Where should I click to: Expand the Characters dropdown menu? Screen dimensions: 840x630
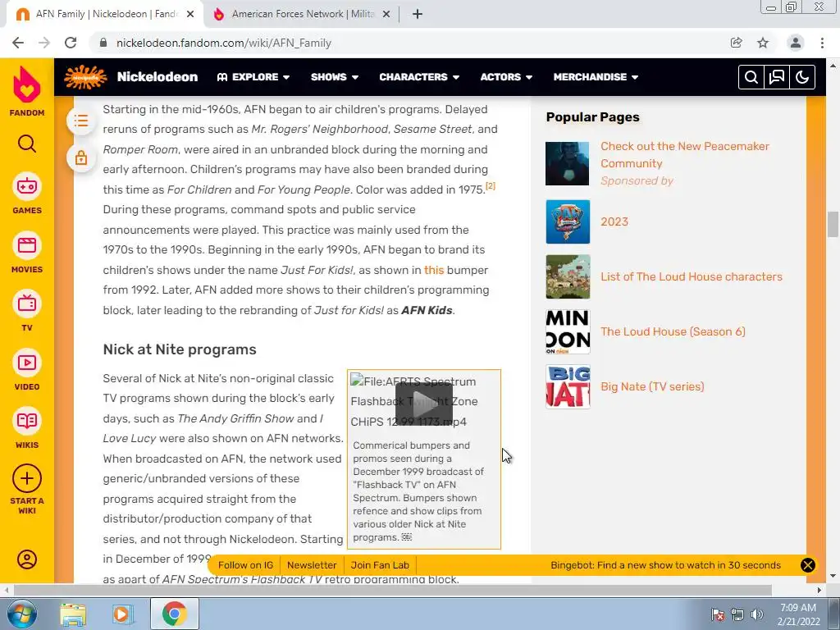coord(419,77)
